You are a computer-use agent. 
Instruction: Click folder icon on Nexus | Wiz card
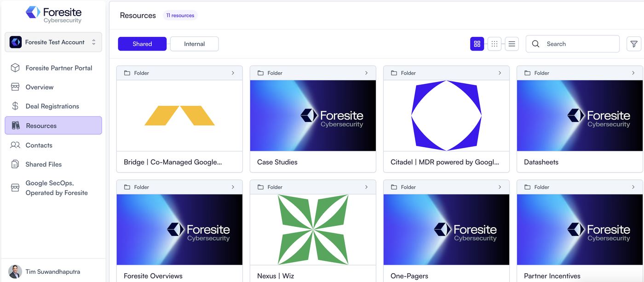pyautogui.click(x=260, y=187)
